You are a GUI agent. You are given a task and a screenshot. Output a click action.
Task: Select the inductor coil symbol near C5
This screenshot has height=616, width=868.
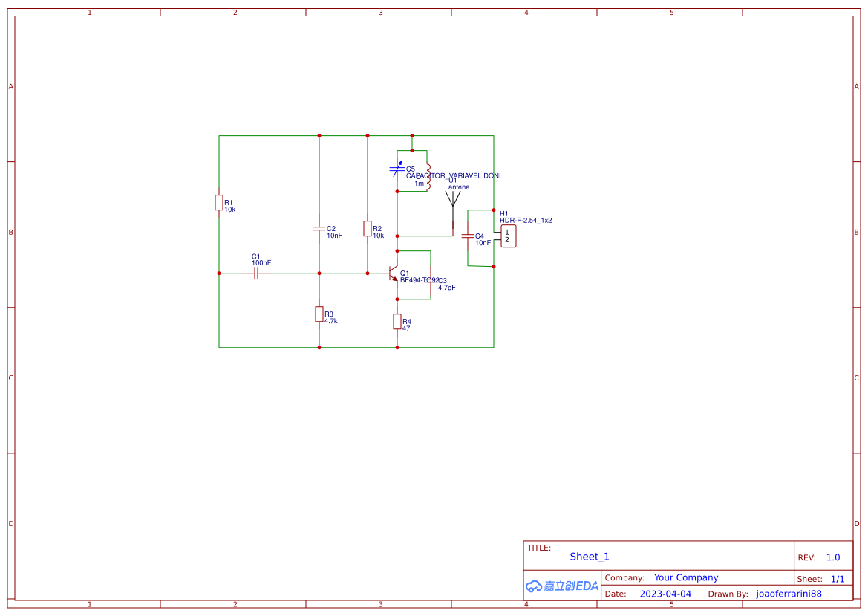[428, 178]
